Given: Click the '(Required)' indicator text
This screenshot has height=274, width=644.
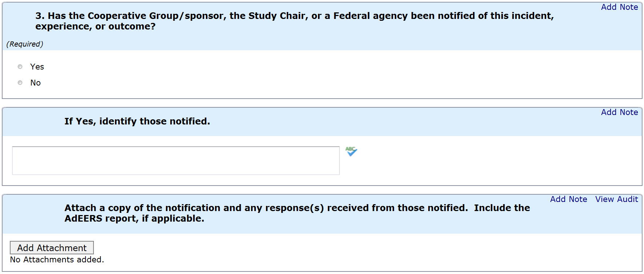Looking at the screenshot, I should (x=25, y=44).
